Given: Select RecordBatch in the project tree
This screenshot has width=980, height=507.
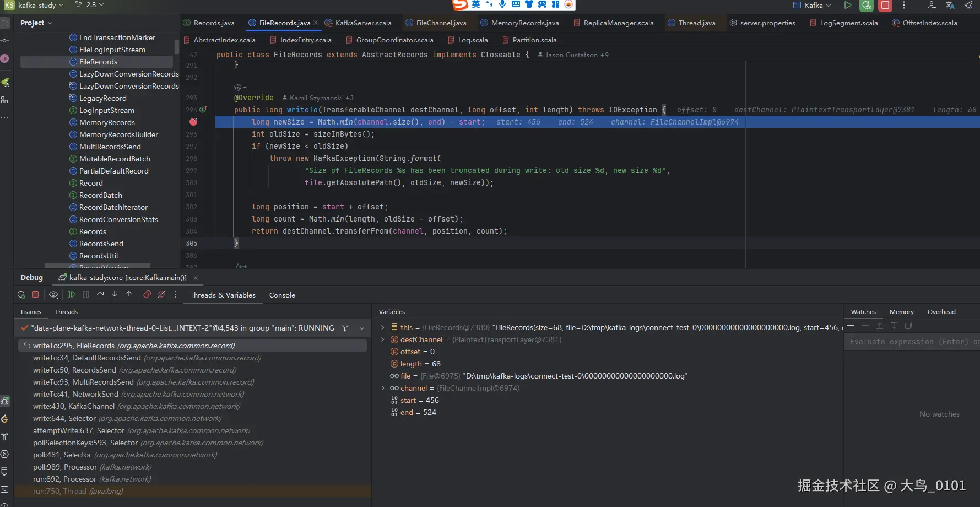Looking at the screenshot, I should pyautogui.click(x=100, y=195).
